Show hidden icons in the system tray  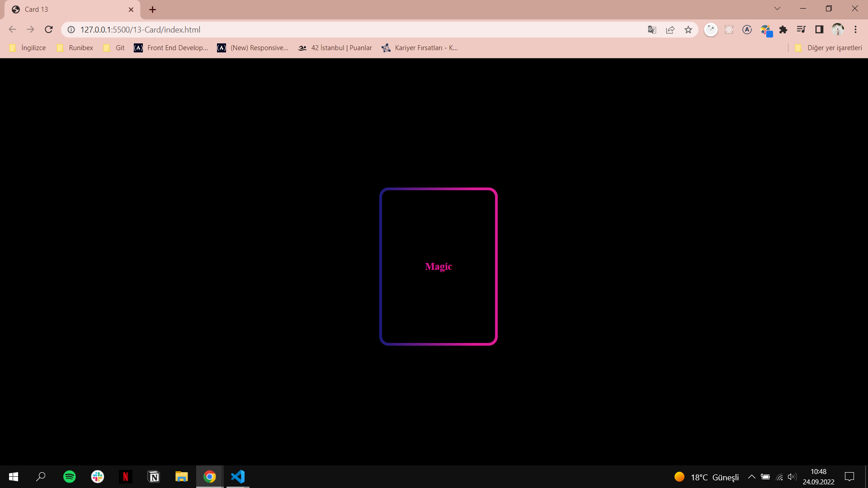(x=752, y=476)
